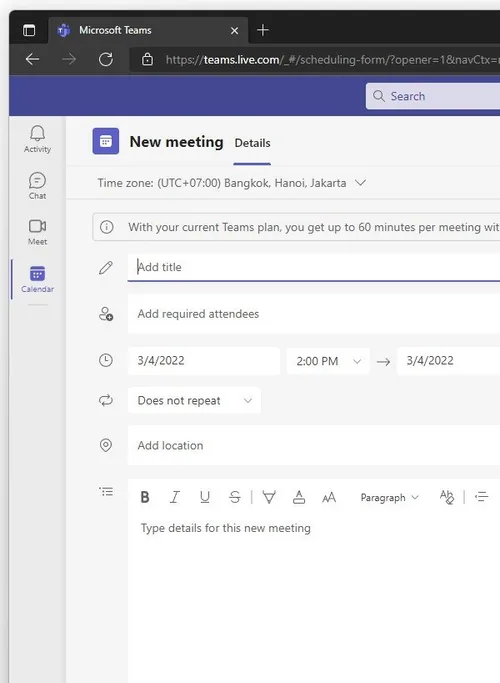Open the text highlight color tool

[x=269, y=497]
